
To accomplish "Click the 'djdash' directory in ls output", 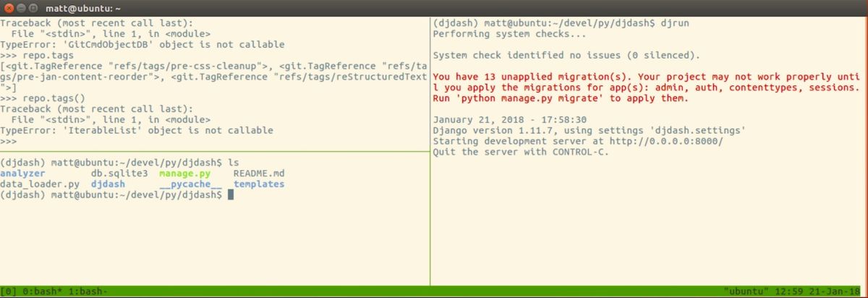I will pyautogui.click(x=108, y=184).
